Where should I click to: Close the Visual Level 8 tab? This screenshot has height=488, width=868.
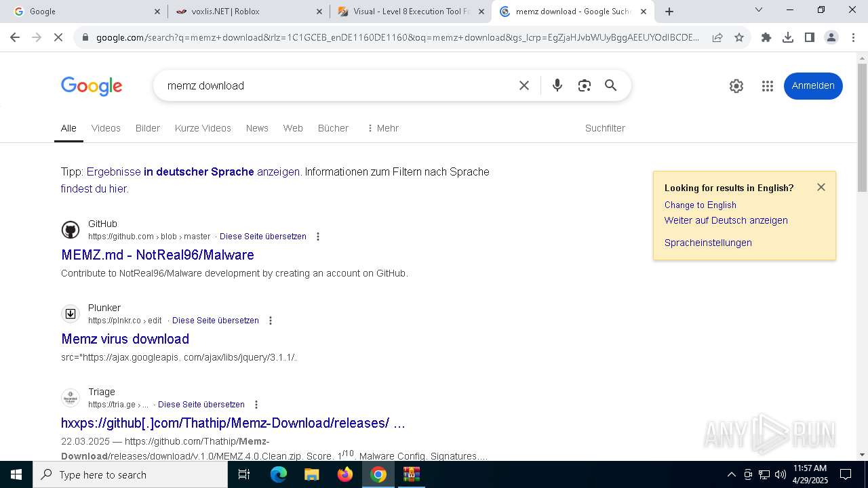click(x=481, y=12)
